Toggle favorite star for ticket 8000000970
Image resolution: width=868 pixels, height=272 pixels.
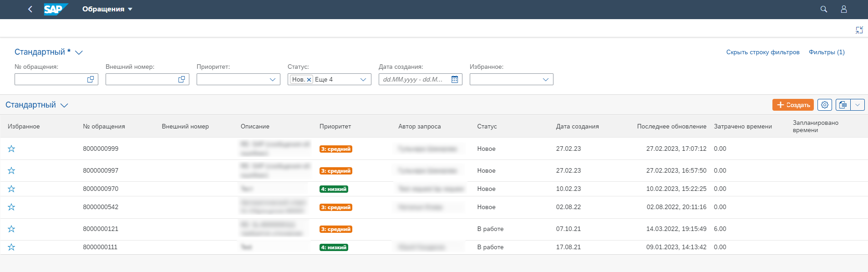(11, 189)
